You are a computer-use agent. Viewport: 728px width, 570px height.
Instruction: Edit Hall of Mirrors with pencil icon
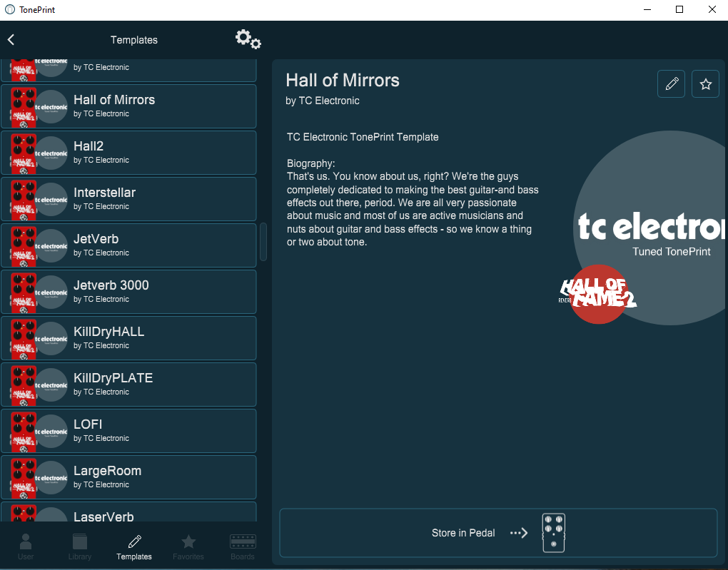click(x=672, y=83)
